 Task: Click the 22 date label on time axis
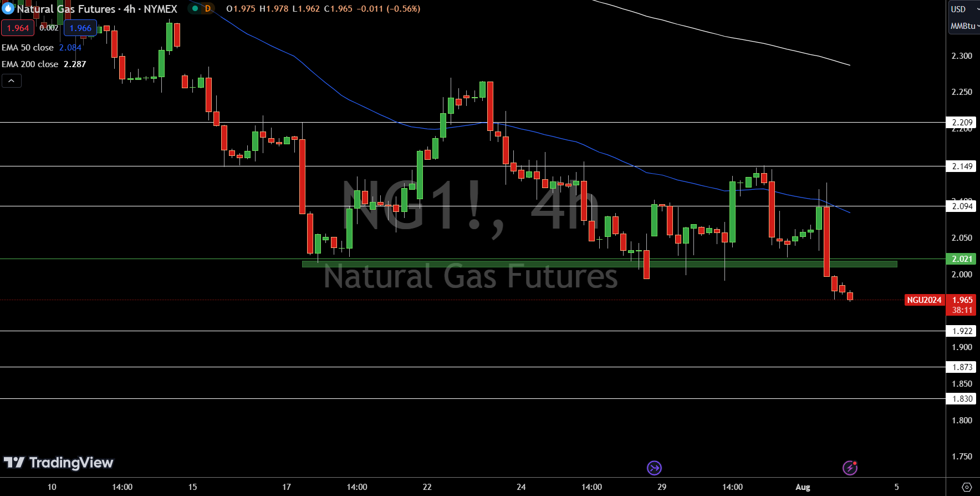(427, 487)
